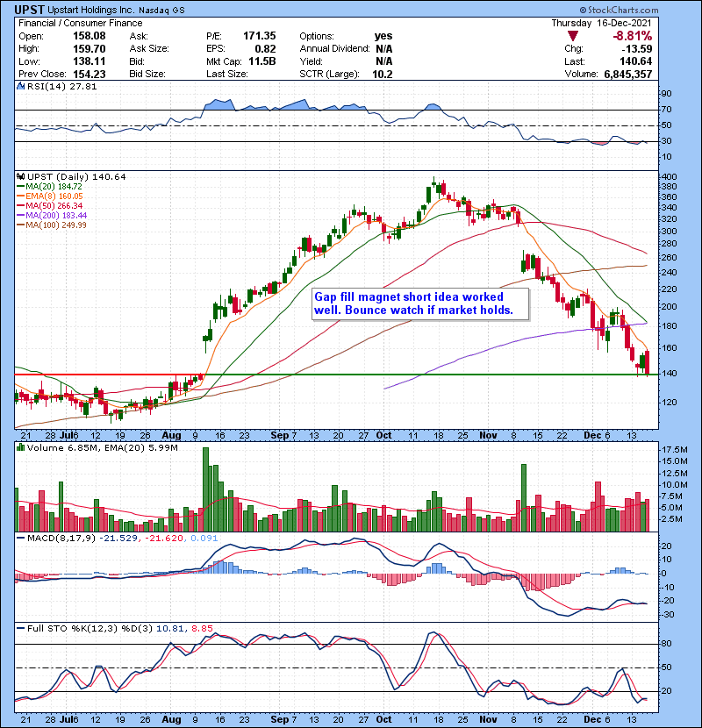Click the tallest green volume bar in August

tap(206, 489)
